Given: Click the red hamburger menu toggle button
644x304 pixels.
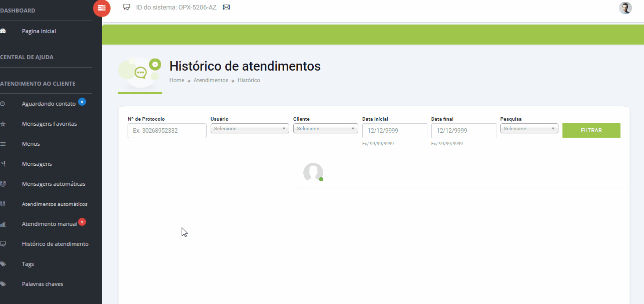Looking at the screenshot, I should click(102, 8).
